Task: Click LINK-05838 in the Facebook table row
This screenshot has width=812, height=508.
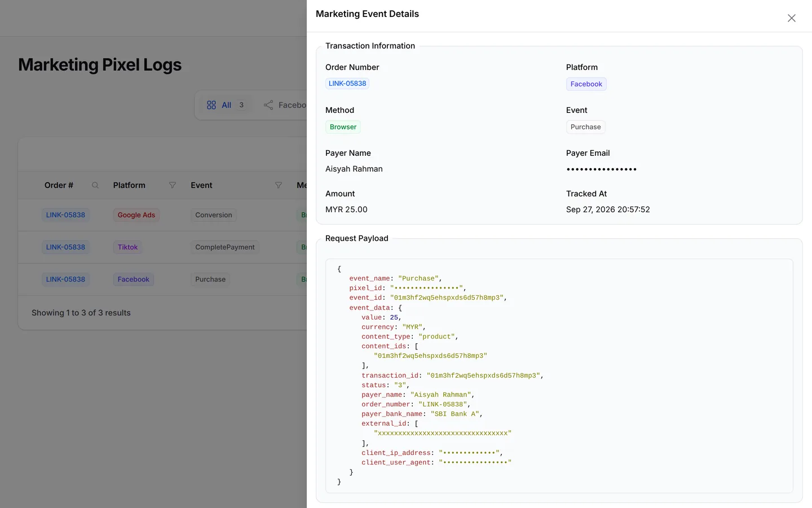Action: [x=65, y=279]
